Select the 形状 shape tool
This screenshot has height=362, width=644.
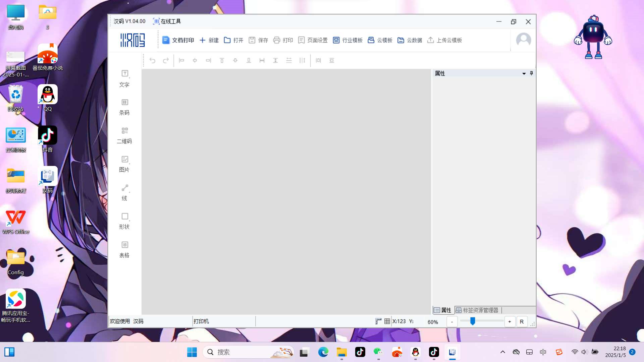124,221
